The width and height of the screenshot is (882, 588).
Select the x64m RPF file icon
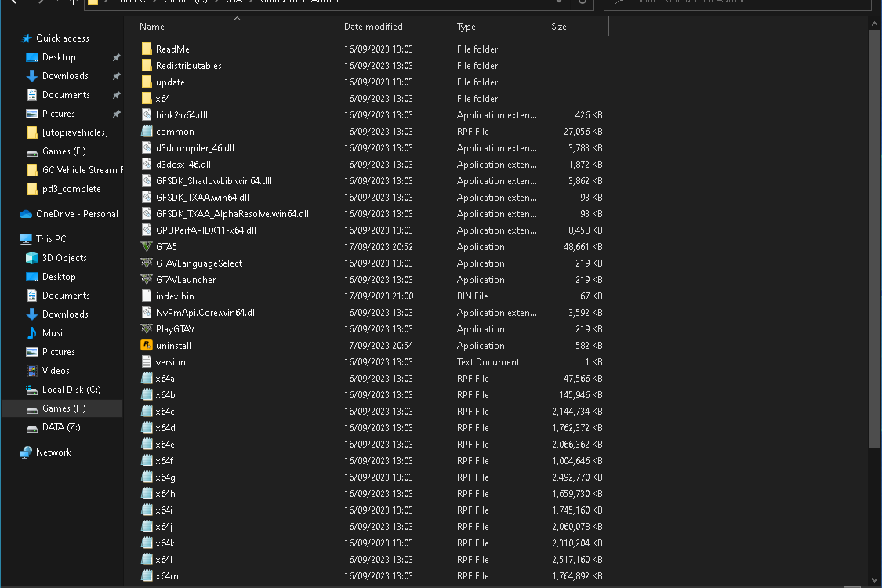click(147, 575)
